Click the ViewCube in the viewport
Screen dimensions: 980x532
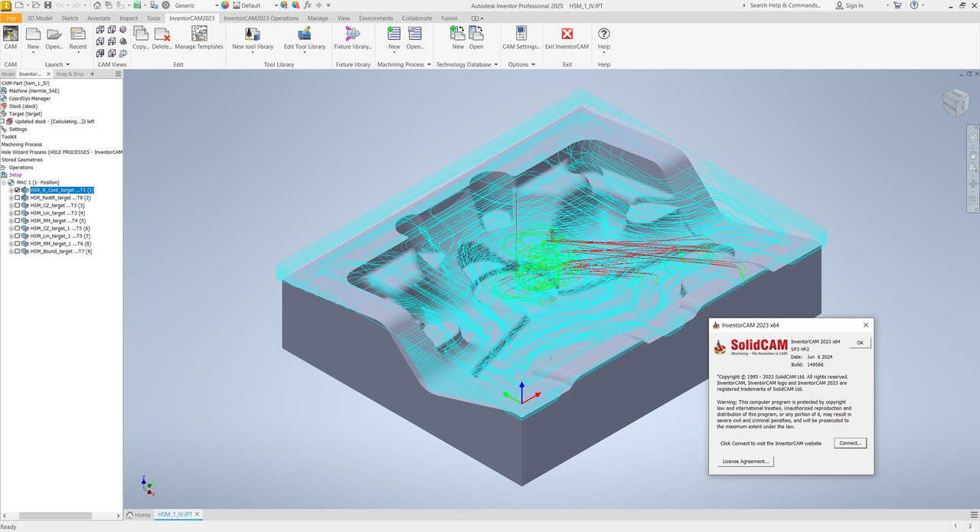tap(955, 102)
